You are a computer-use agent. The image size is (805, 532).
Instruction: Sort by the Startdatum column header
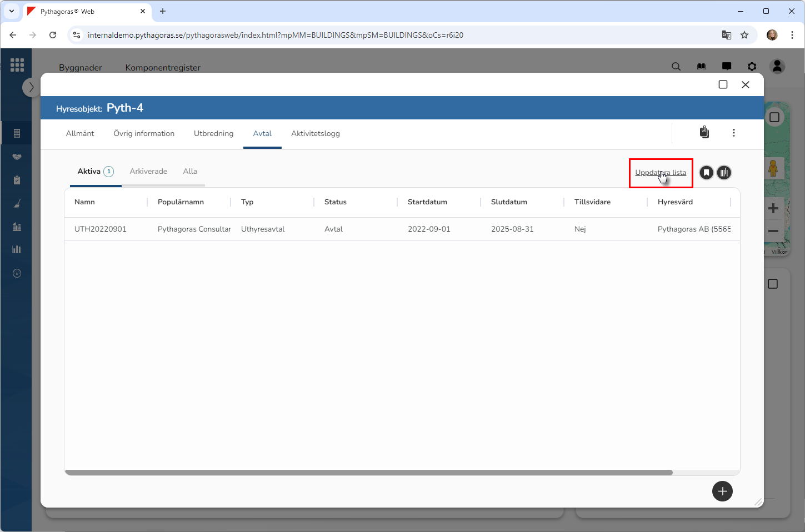[x=427, y=202]
